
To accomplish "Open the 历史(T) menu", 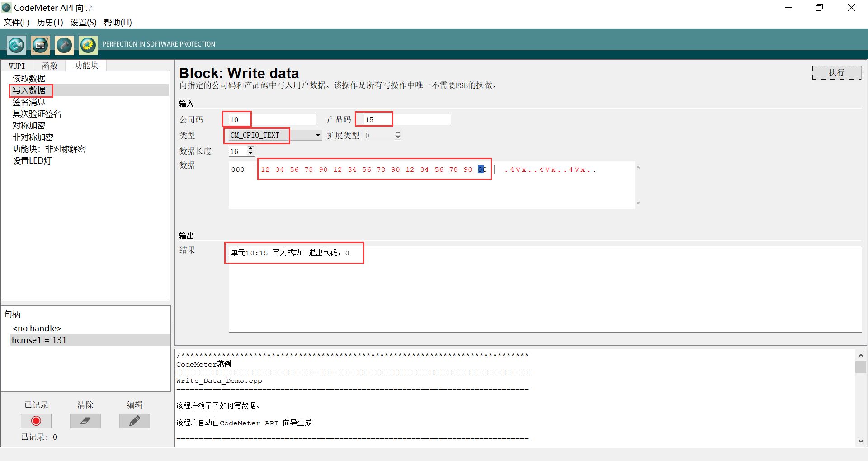I will tap(50, 22).
